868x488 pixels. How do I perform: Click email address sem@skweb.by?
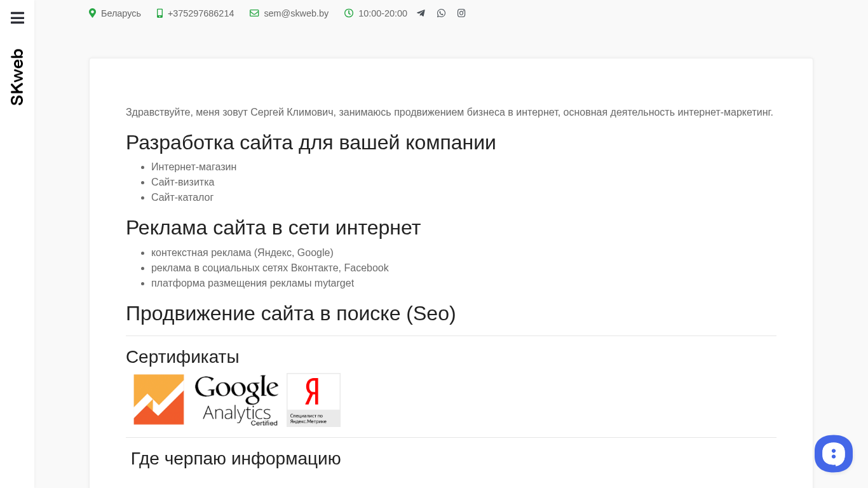coord(296,13)
